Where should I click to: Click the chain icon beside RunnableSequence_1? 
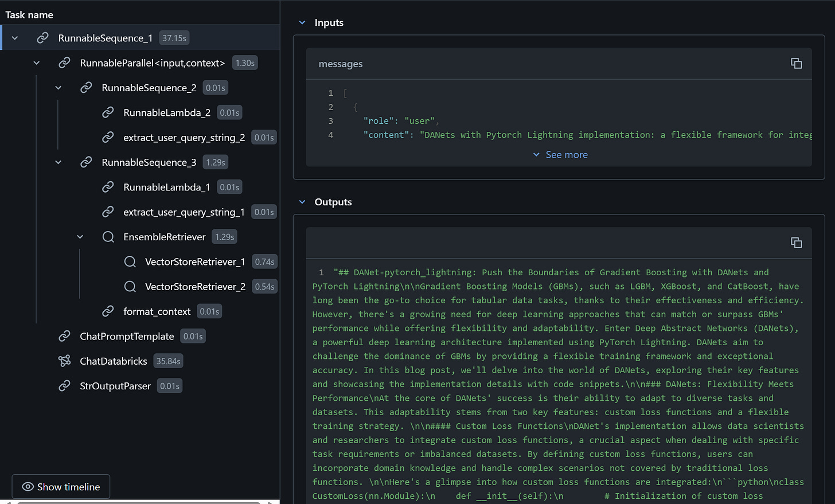(42, 38)
